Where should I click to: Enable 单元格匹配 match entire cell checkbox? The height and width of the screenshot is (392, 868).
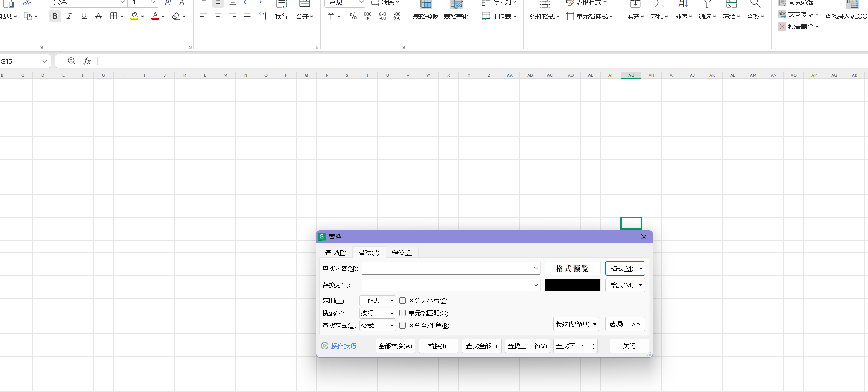pos(403,313)
